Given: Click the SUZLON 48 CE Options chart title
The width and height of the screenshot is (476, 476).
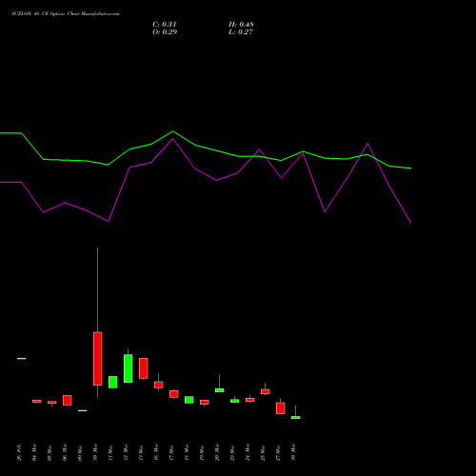Looking at the screenshot, I should (66, 14).
